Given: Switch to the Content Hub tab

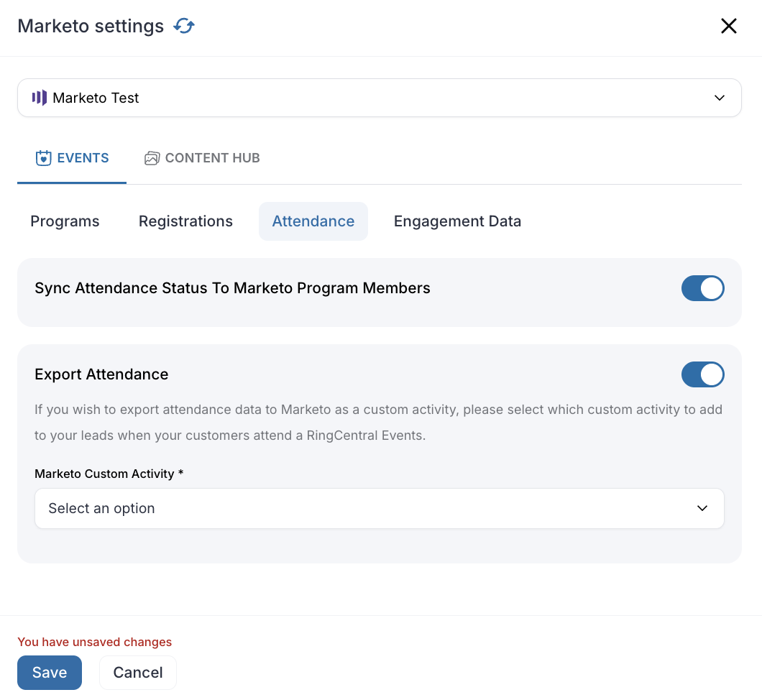Looking at the screenshot, I should (202, 158).
